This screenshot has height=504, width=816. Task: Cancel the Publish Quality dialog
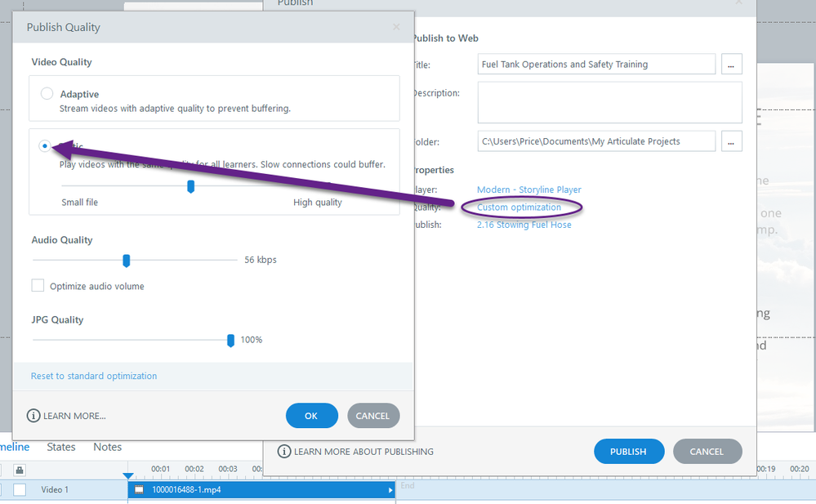[x=373, y=416]
